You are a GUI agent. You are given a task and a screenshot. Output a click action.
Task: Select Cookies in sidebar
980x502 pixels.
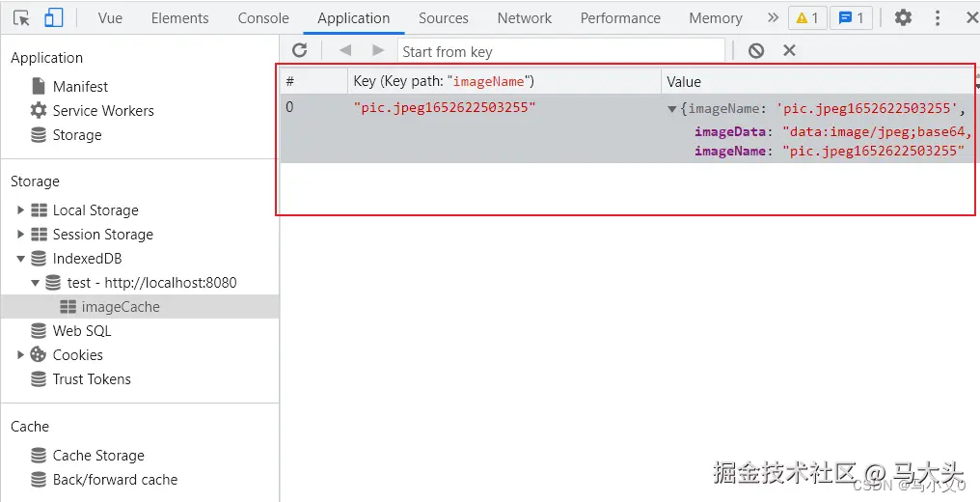pyautogui.click(x=77, y=355)
